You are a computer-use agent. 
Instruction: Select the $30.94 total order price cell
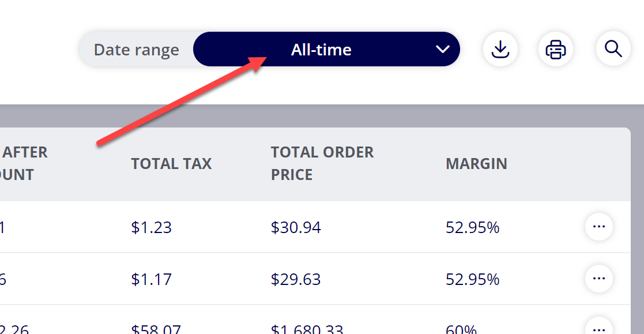(x=296, y=227)
